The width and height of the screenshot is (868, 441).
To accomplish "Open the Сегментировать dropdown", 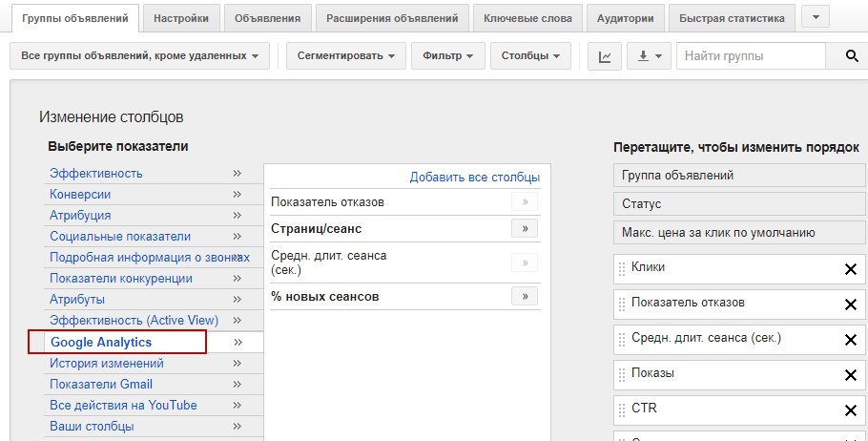I will (x=345, y=56).
